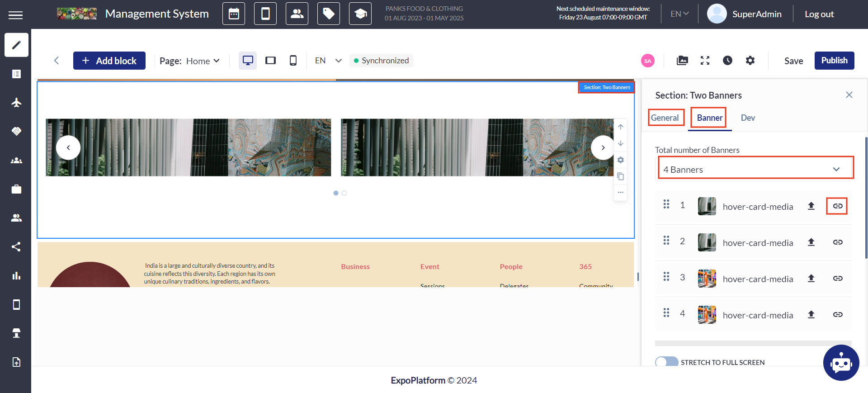Screen dimensions: 868x393
Task: Open the lectern icon in sidebar
Action: (x=16, y=333)
